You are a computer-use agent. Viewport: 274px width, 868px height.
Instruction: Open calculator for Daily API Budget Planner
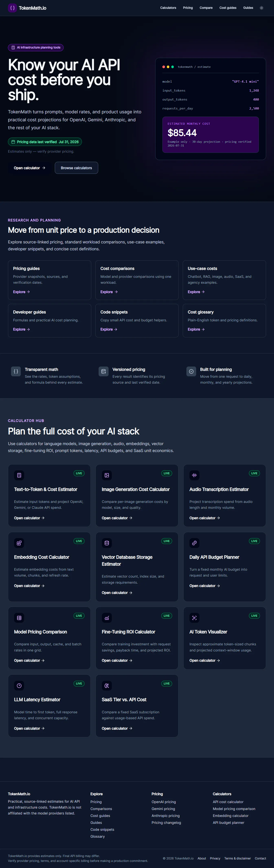coord(205,586)
